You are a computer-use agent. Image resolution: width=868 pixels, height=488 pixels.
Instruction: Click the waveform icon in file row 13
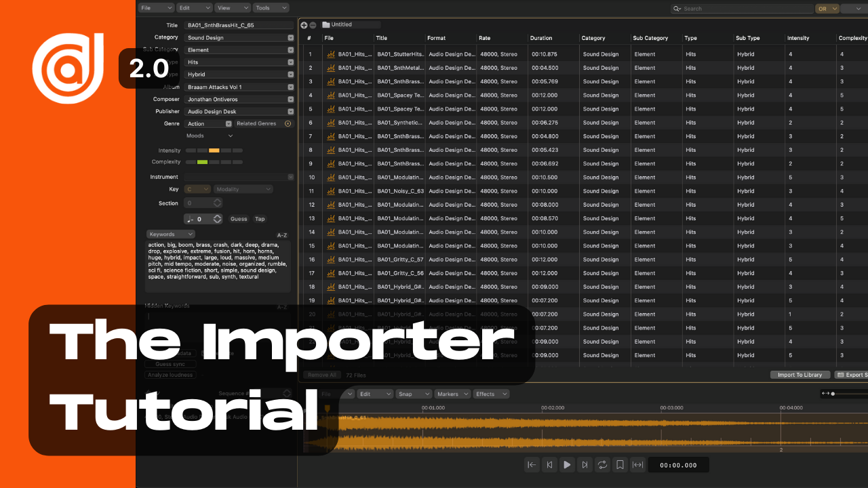tap(331, 218)
